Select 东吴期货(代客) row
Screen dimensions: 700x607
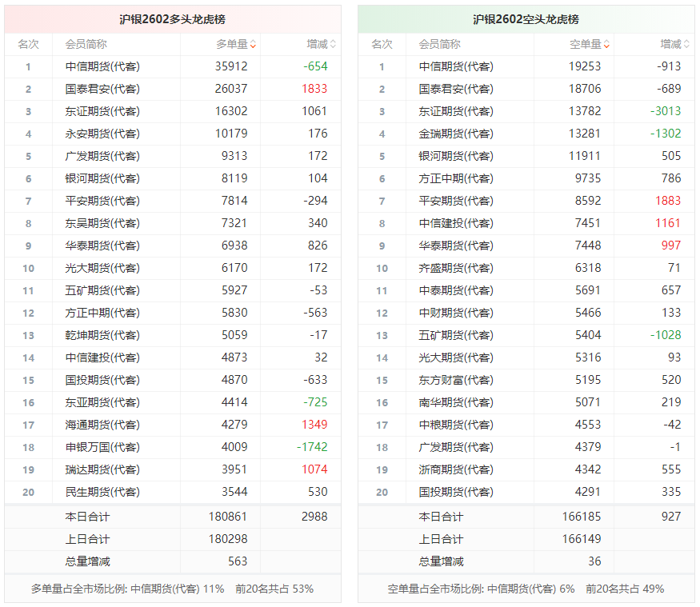(x=173, y=223)
